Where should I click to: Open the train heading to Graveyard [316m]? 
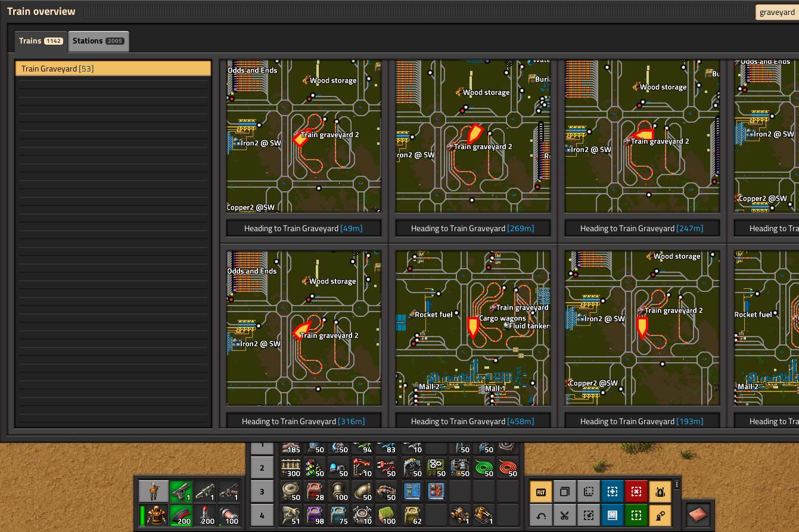[303, 421]
